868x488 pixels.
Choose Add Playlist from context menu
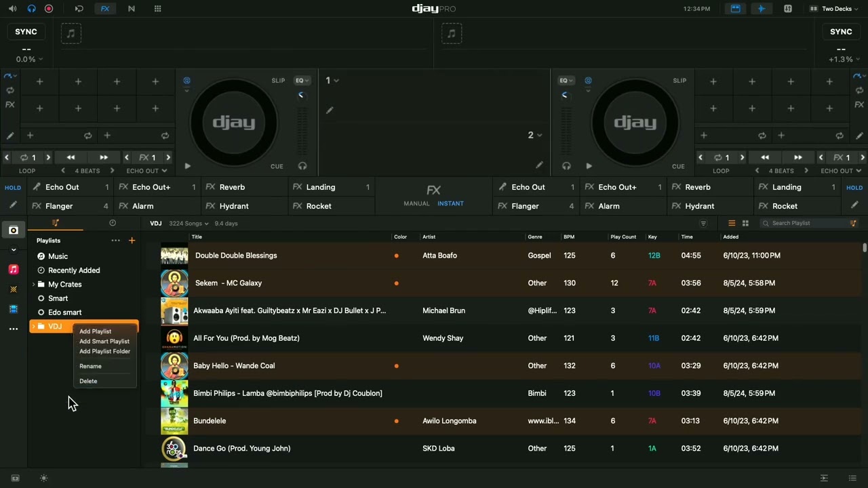(x=95, y=331)
